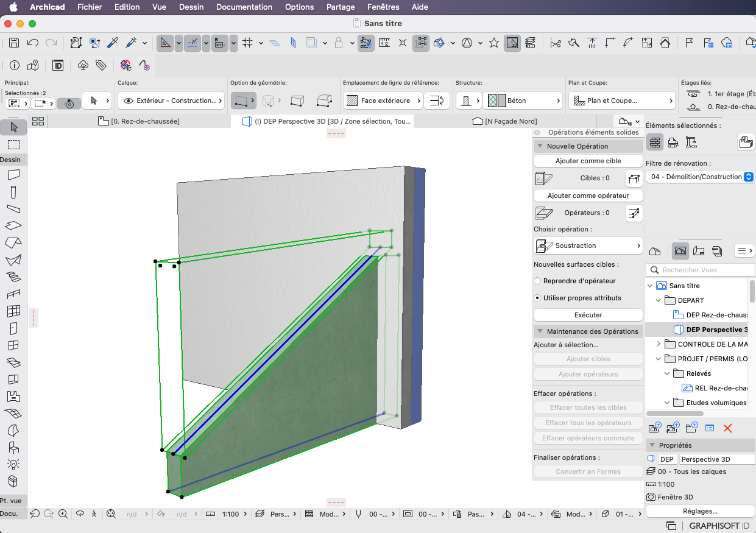Toggle the XY coordinates tracker button
The height and width of the screenshot is (533, 756).
[x=220, y=43]
